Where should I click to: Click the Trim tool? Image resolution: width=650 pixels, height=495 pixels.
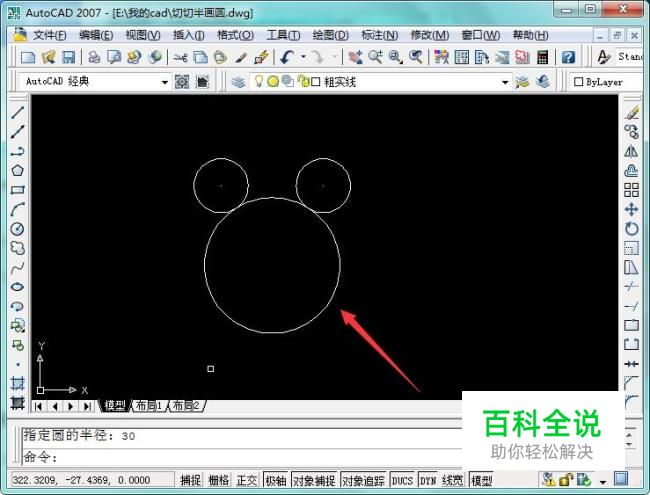point(631,286)
